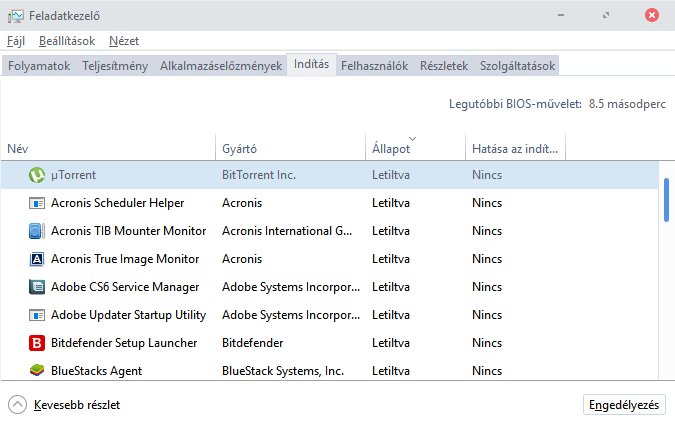Click the Acronis True Image Monitor icon
This screenshot has height=429, width=675.
pyautogui.click(x=37, y=259)
